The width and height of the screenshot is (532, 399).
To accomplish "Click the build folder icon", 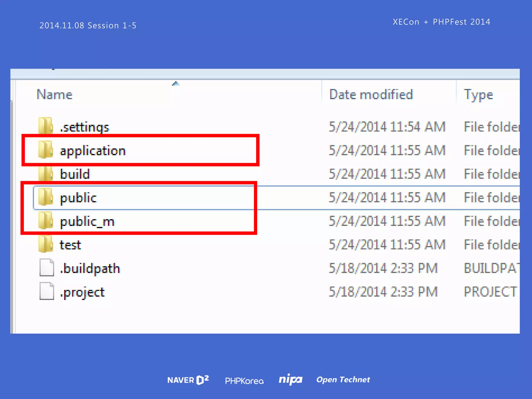I will (46, 174).
